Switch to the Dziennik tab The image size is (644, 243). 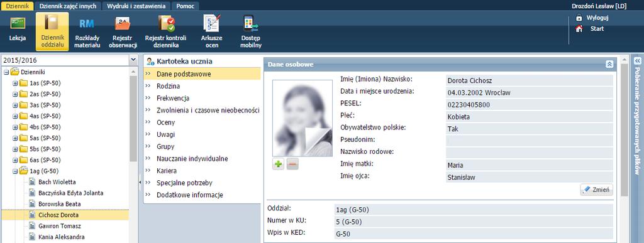[x=17, y=6]
